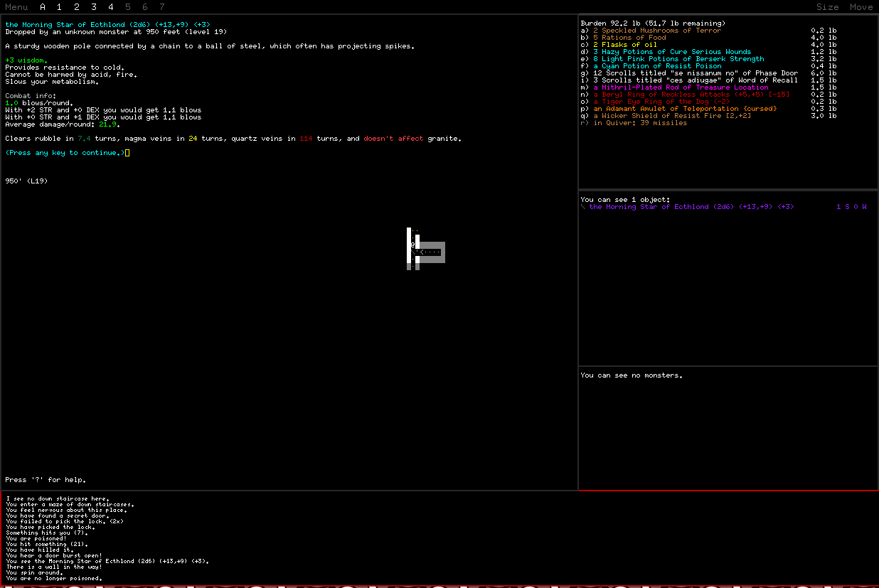Click 'You can see 1 object:' header

click(x=625, y=200)
